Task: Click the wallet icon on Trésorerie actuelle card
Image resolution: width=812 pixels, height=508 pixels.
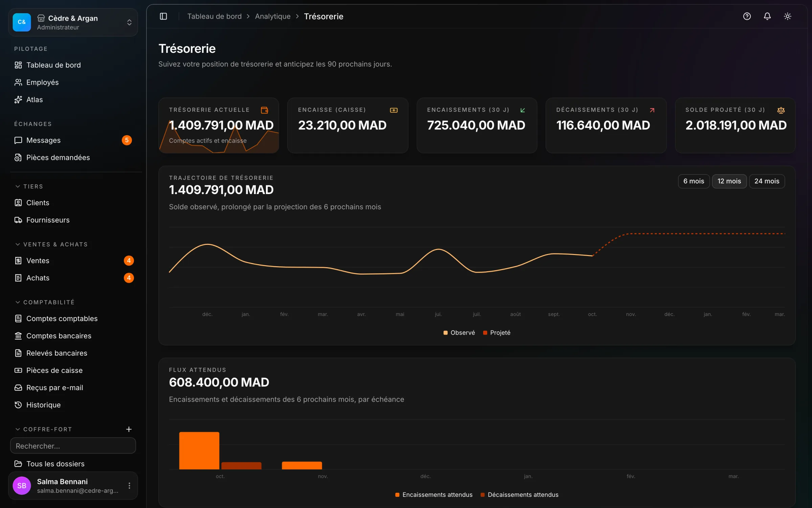Action: pos(265,110)
